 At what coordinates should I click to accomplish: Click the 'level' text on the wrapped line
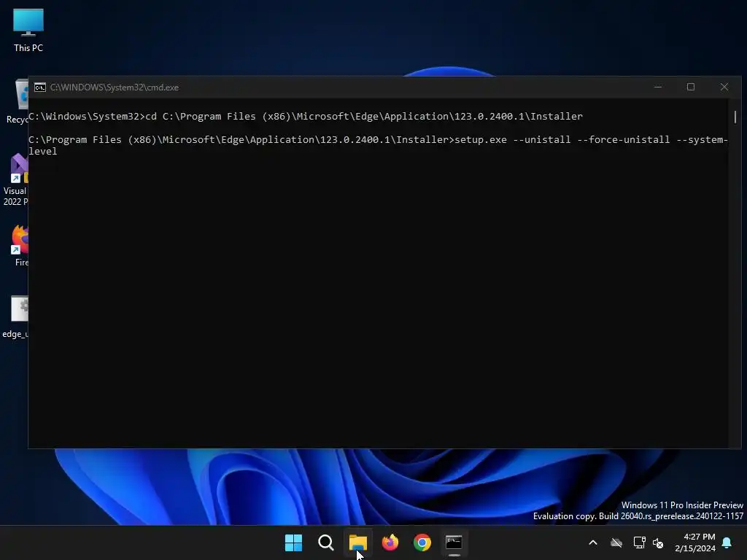point(43,151)
